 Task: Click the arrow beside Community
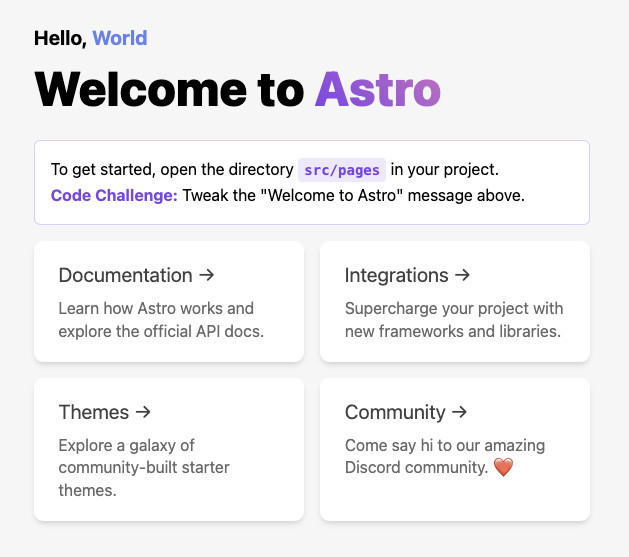(460, 412)
